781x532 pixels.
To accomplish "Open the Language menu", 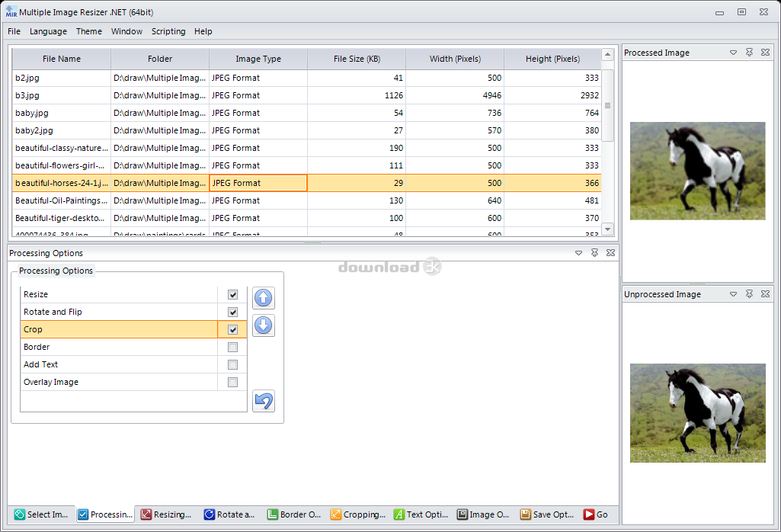I will pyautogui.click(x=48, y=31).
